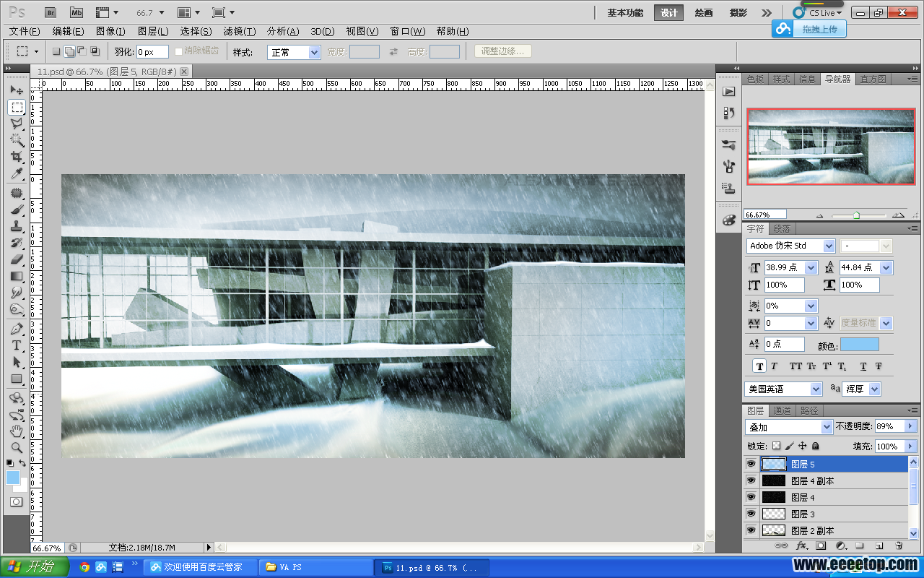The height and width of the screenshot is (578, 924).
Task: Toggle underline in the Character panel
Action: click(x=863, y=366)
